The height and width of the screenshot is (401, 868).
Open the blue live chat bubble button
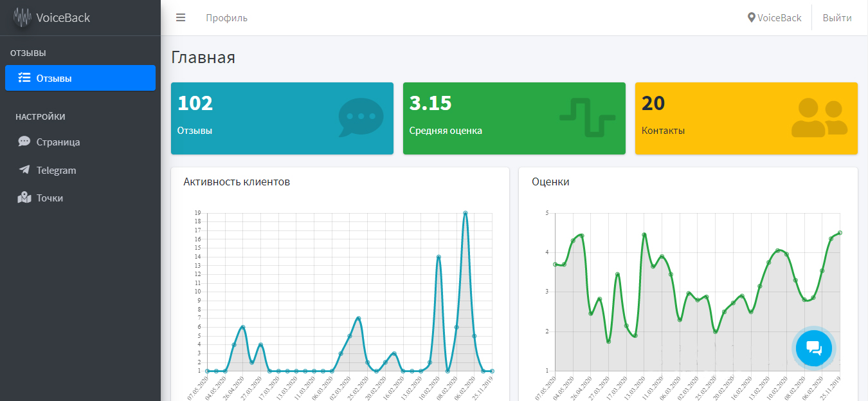tap(813, 348)
